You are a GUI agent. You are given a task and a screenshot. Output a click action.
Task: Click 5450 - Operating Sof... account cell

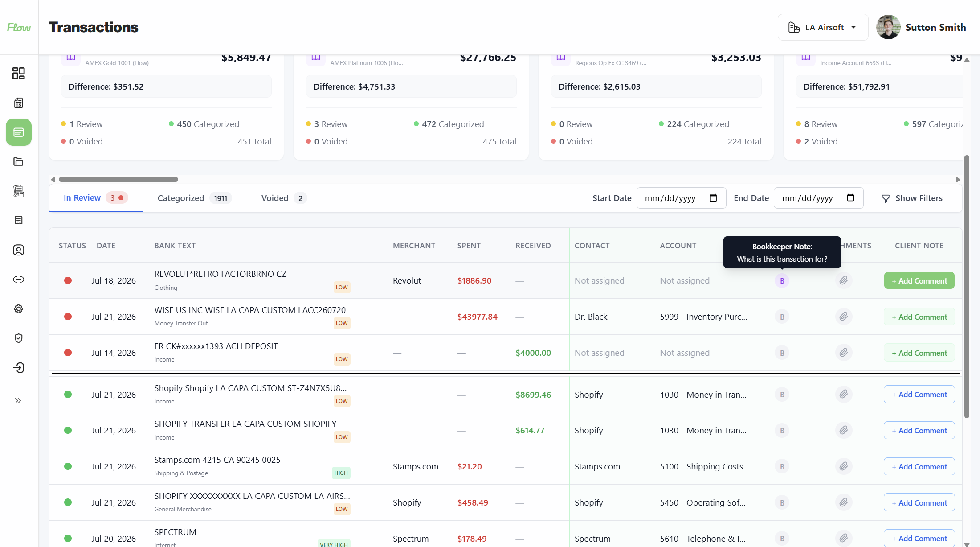(702, 502)
